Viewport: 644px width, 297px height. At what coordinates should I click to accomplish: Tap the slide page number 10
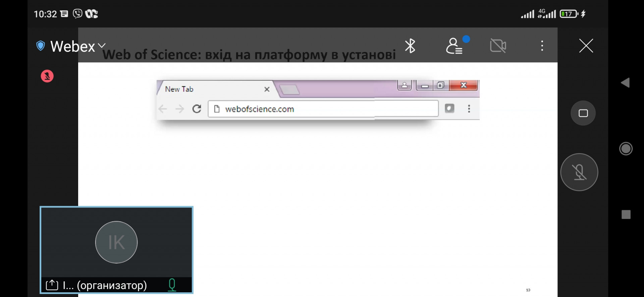click(528, 290)
